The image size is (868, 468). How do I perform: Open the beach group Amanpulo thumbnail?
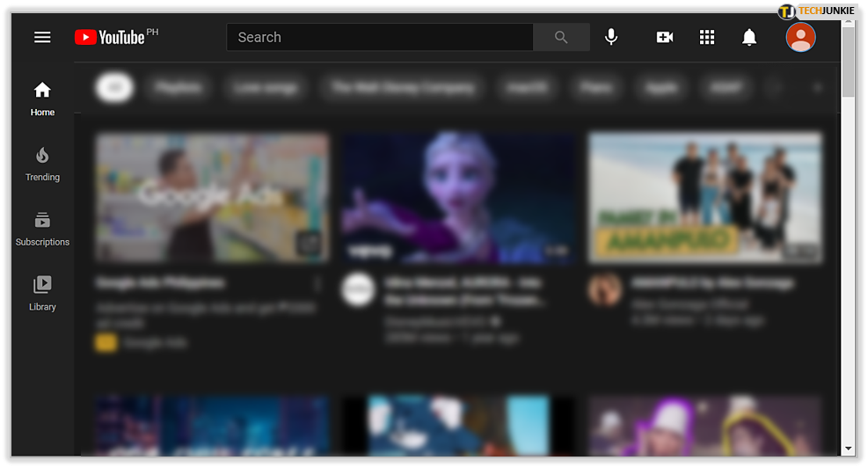704,197
